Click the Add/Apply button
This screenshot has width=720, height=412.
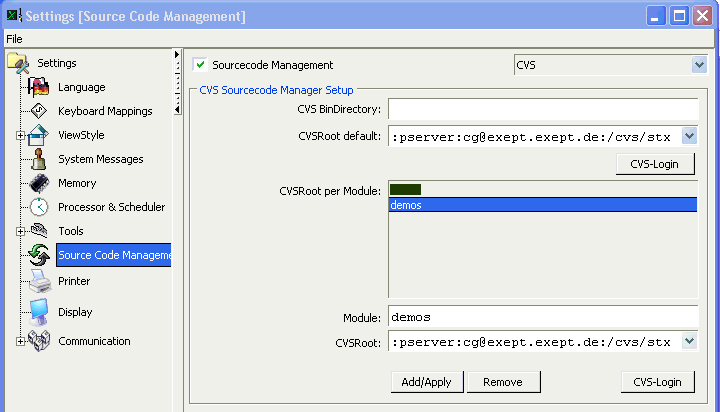pos(427,382)
